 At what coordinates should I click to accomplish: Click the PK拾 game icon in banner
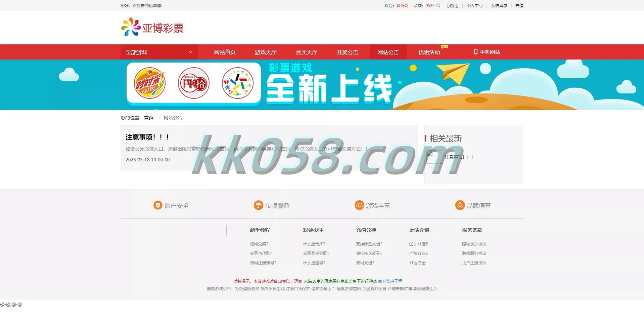pos(194,83)
